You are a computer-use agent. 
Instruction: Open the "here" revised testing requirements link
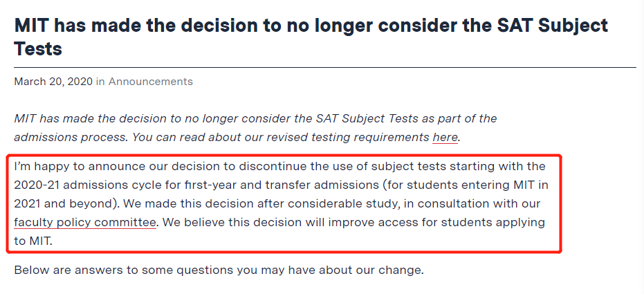pyautogui.click(x=445, y=138)
